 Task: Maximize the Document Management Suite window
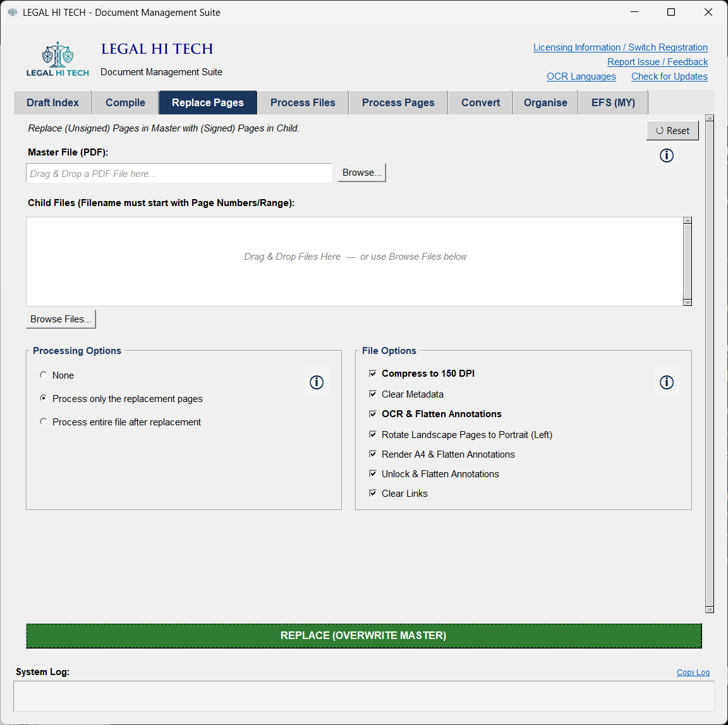point(671,12)
